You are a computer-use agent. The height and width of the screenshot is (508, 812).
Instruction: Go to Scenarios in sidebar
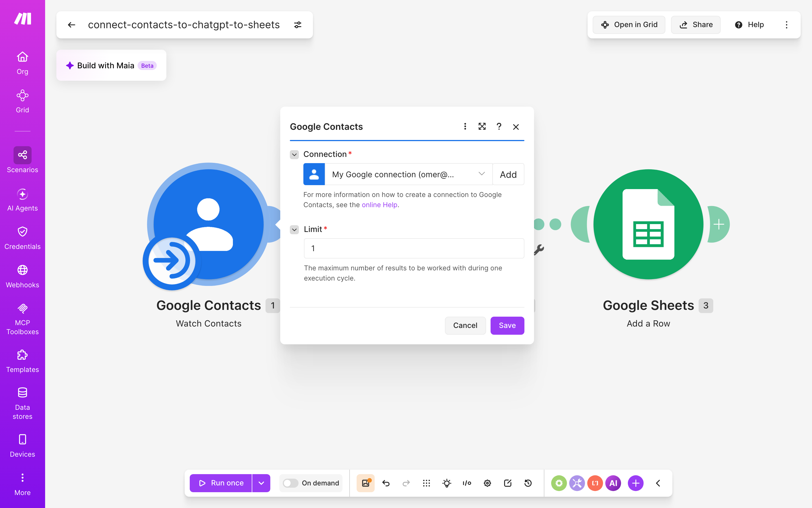pos(23,160)
